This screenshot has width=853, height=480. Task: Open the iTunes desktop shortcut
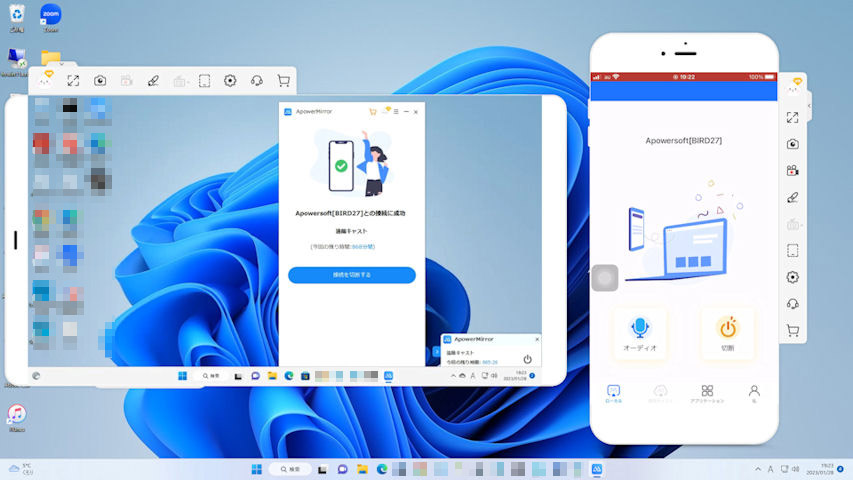pos(17,418)
